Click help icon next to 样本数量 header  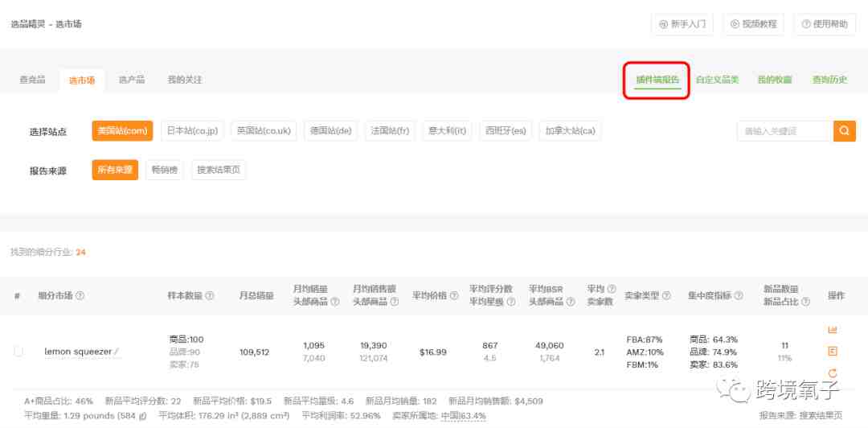tap(210, 296)
